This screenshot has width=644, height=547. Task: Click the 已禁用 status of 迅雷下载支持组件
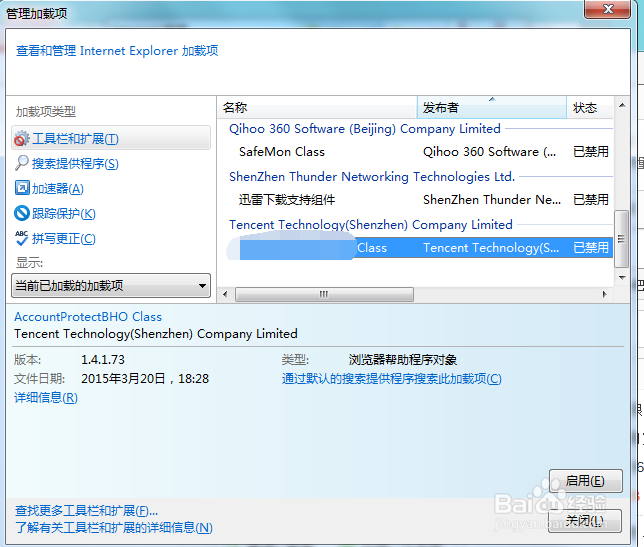click(x=591, y=200)
